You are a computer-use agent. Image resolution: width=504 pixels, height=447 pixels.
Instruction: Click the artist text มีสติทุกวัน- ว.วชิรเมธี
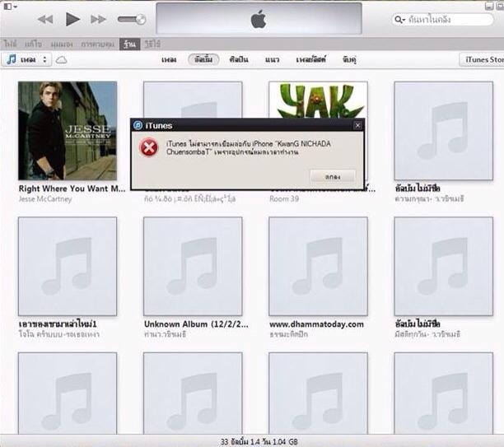(427, 334)
